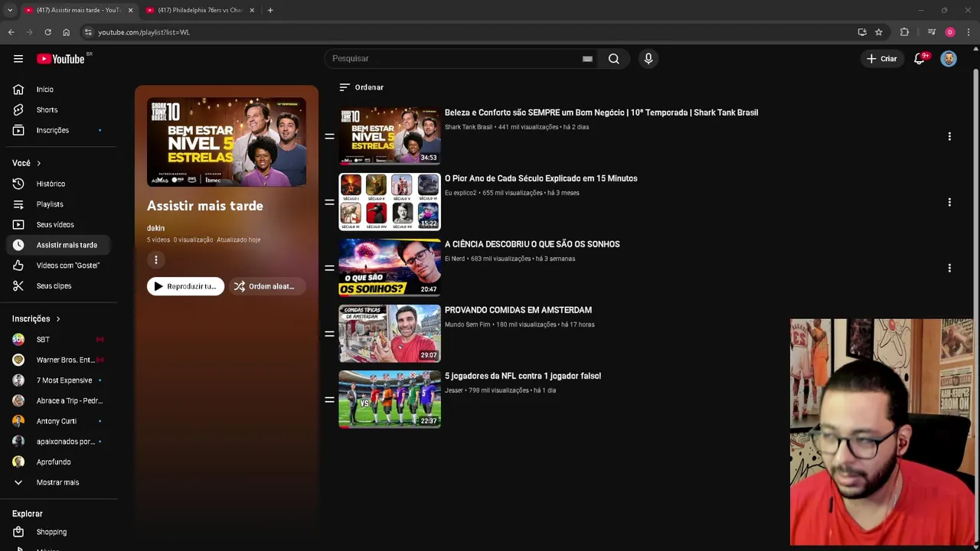Open Shark Tank Brasil video thumbnail
Viewport: 980px width, 551px height.
[x=390, y=136]
